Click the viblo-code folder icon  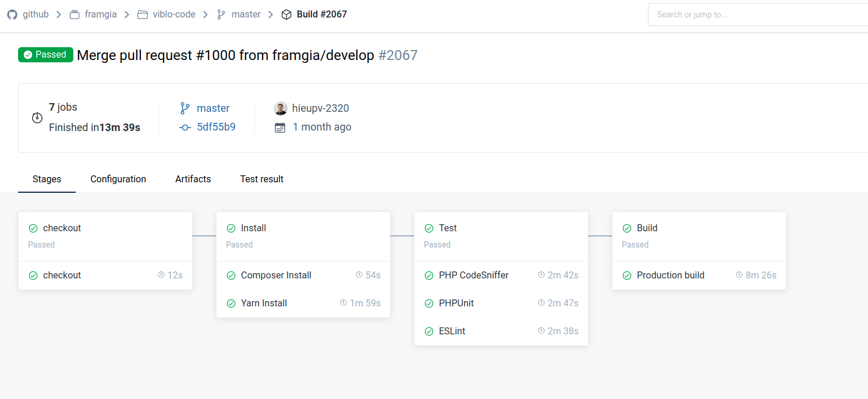pos(143,15)
